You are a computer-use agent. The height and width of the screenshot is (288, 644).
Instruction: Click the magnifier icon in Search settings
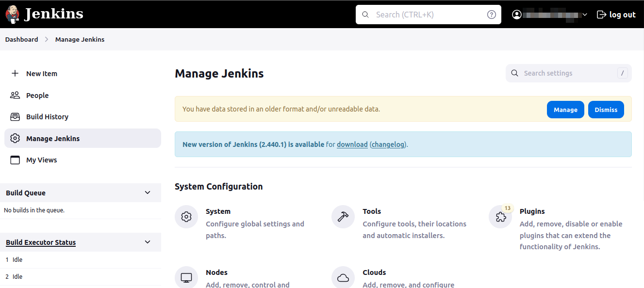click(x=515, y=73)
